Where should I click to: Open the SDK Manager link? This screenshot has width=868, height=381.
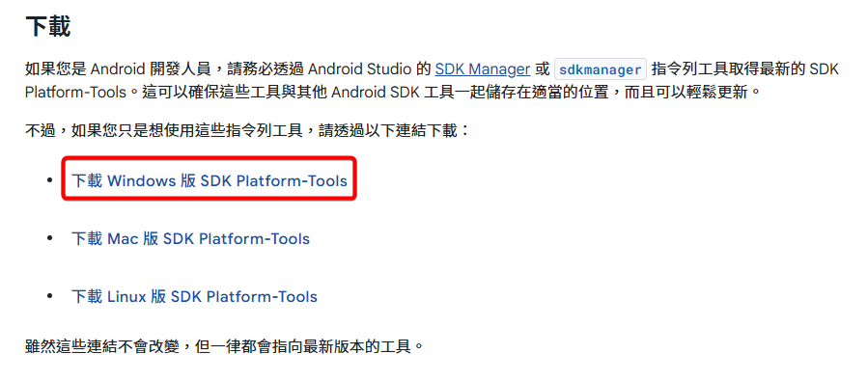[483, 69]
